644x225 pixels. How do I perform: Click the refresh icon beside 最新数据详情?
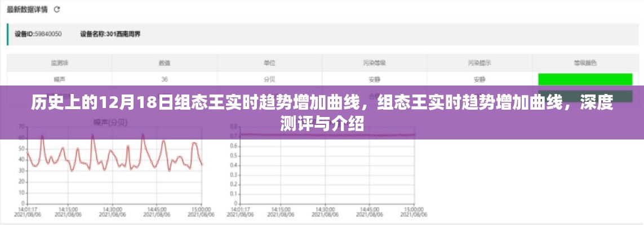point(56,10)
